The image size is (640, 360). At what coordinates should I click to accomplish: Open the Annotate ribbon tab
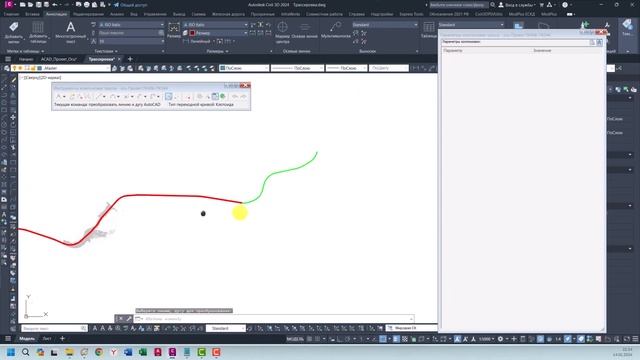pos(56,14)
